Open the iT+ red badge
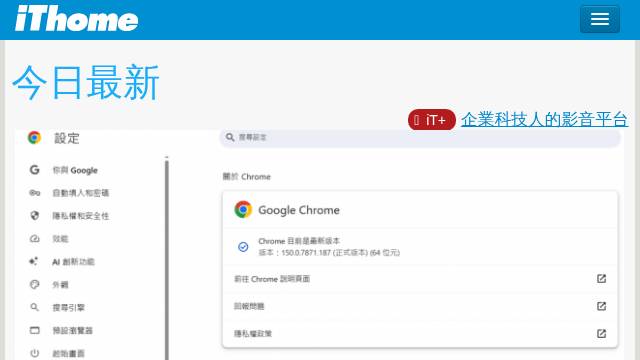The image size is (640, 360). point(431,120)
